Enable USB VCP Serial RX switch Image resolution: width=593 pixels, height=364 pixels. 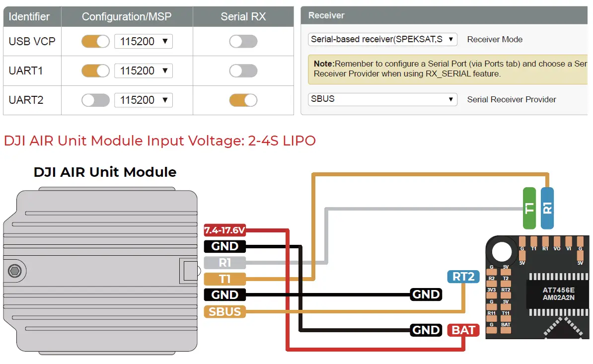tap(243, 41)
